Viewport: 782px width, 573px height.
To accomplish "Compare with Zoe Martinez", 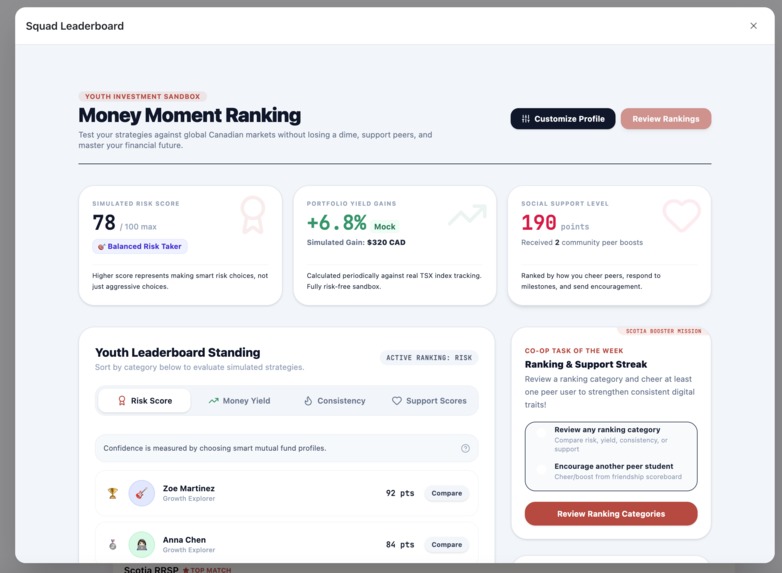I will 446,493.
